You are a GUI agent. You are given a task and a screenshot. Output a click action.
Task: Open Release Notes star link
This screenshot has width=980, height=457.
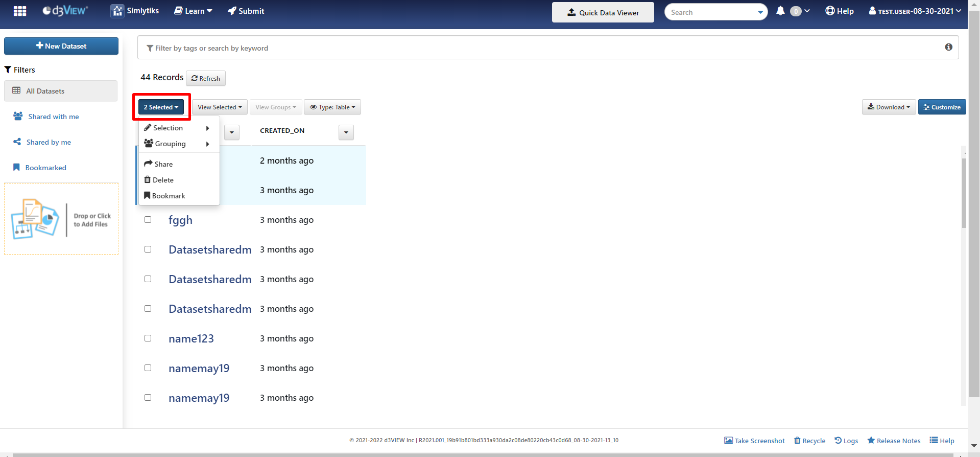[x=894, y=441]
